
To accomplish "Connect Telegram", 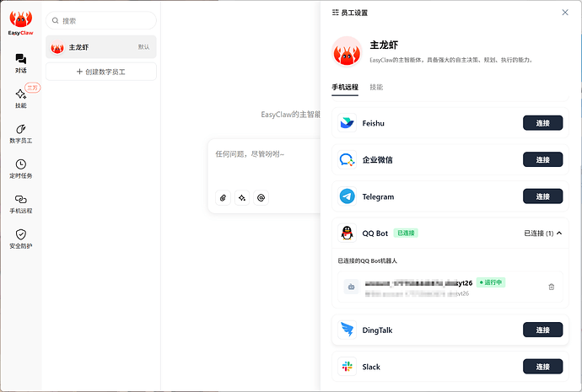I will [542, 196].
